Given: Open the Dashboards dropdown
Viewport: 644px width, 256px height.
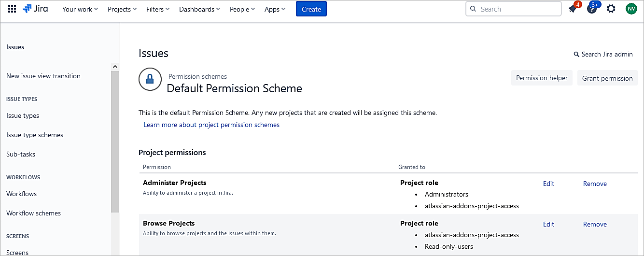Looking at the screenshot, I should pyautogui.click(x=199, y=9).
